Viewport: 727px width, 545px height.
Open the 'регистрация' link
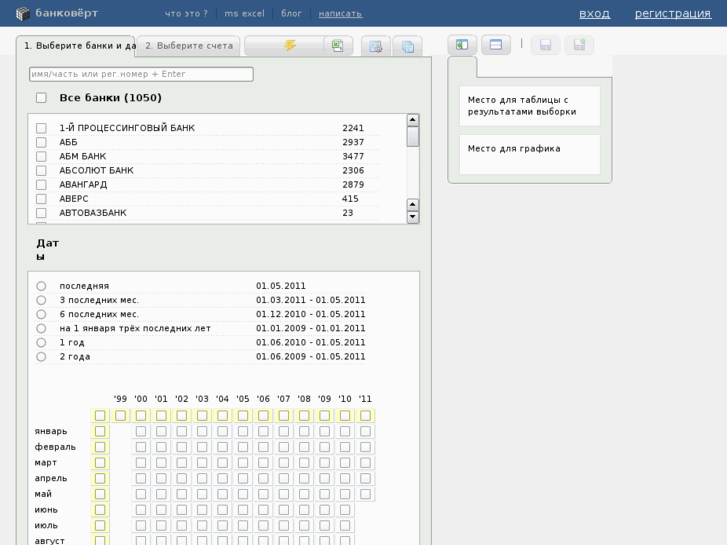[673, 14]
